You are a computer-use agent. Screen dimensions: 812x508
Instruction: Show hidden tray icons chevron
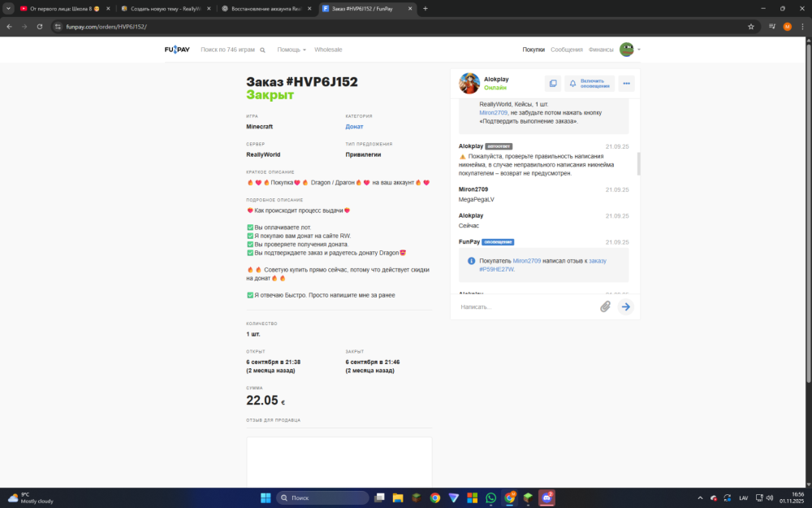pos(700,498)
